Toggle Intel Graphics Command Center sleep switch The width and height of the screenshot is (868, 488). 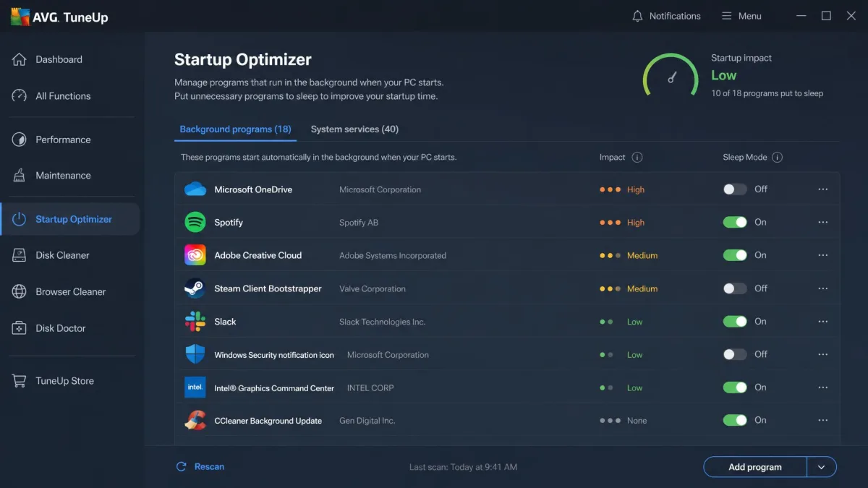(735, 388)
